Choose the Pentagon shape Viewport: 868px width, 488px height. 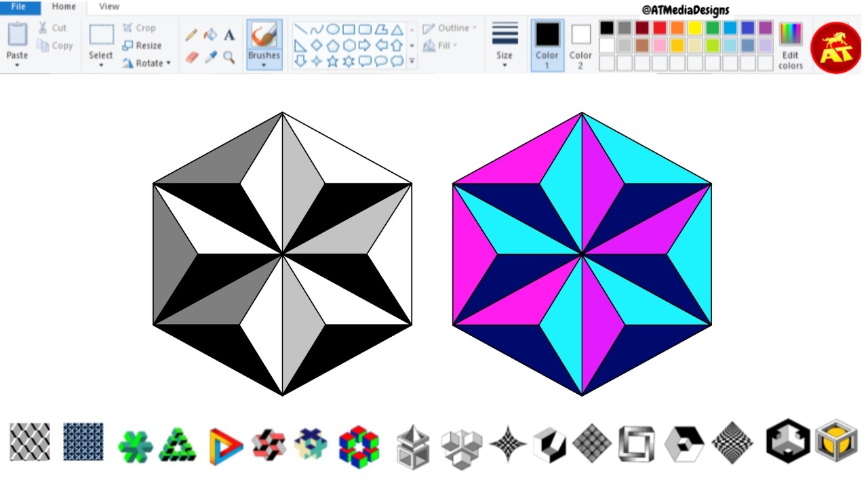point(333,45)
